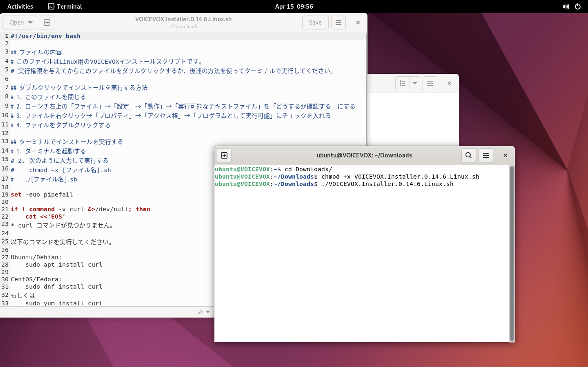The width and height of the screenshot is (588, 367).
Task: Open the Terminal app menu in top bar
Action: click(x=65, y=7)
